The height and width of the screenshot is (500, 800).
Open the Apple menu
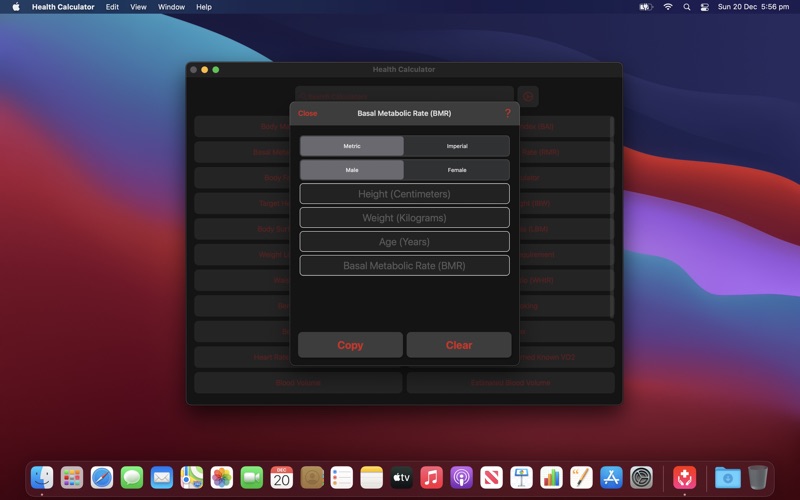coord(16,7)
